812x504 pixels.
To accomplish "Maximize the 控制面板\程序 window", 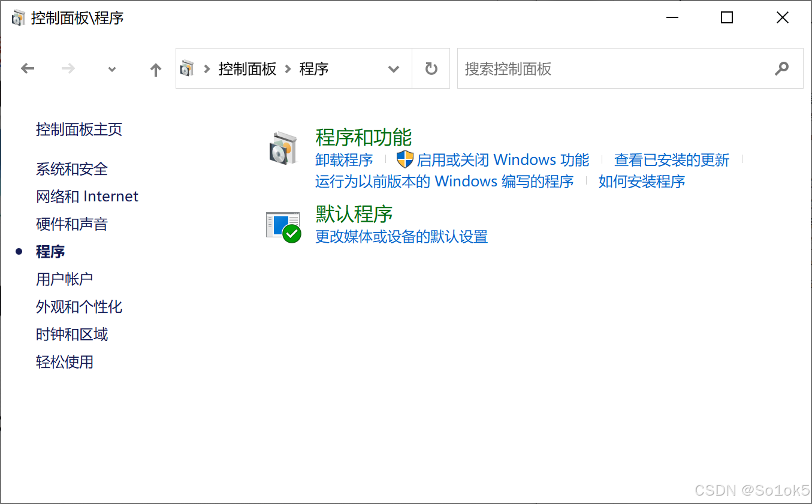I will (x=727, y=18).
